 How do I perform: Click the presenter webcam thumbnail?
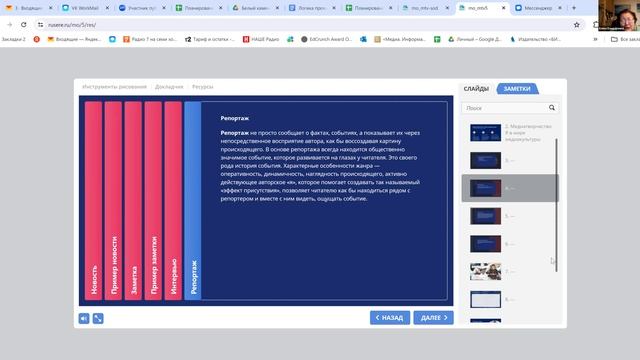[x=619, y=15]
